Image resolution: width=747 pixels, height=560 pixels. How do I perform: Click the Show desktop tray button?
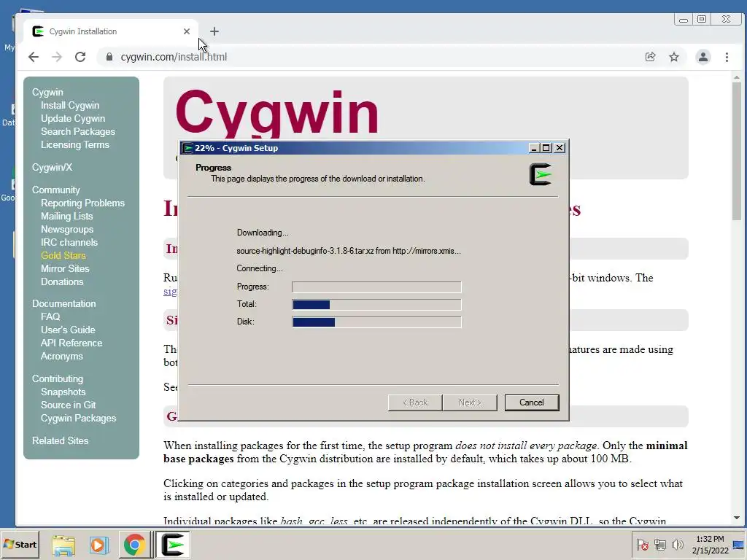coord(739,545)
